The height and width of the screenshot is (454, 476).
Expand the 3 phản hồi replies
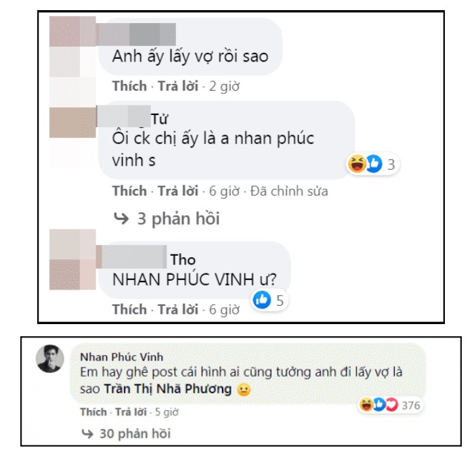pyautogui.click(x=179, y=219)
